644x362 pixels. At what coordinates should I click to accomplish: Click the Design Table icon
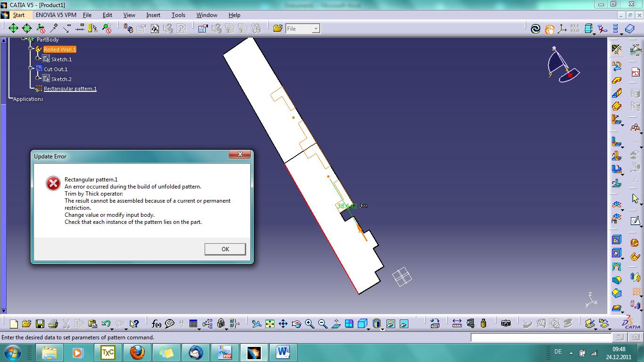pyautogui.click(x=193, y=324)
